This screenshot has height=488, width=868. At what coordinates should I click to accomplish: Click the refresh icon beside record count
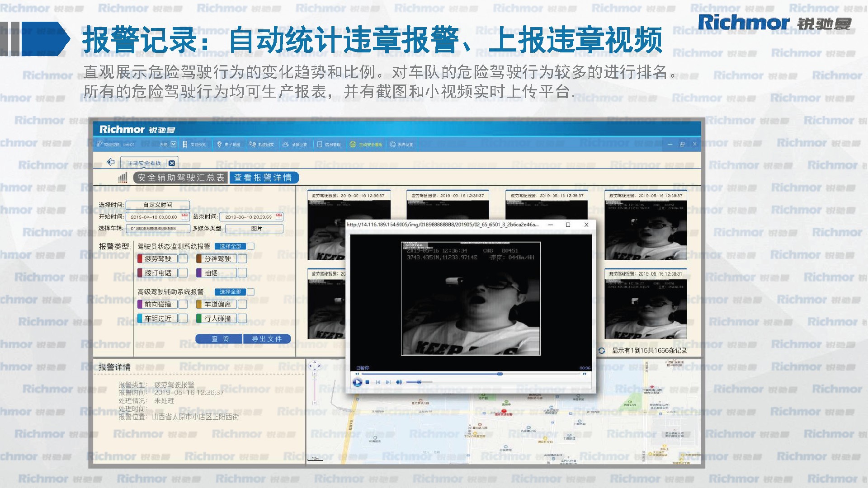[x=602, y=351]
